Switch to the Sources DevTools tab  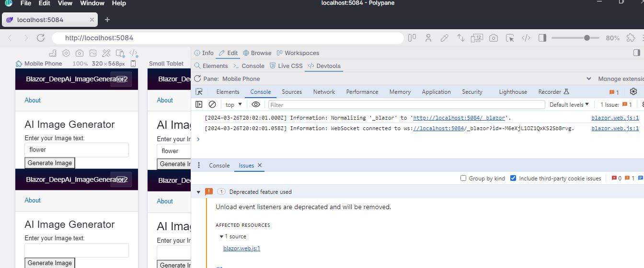pyautogui.click(x=292, y=92)
